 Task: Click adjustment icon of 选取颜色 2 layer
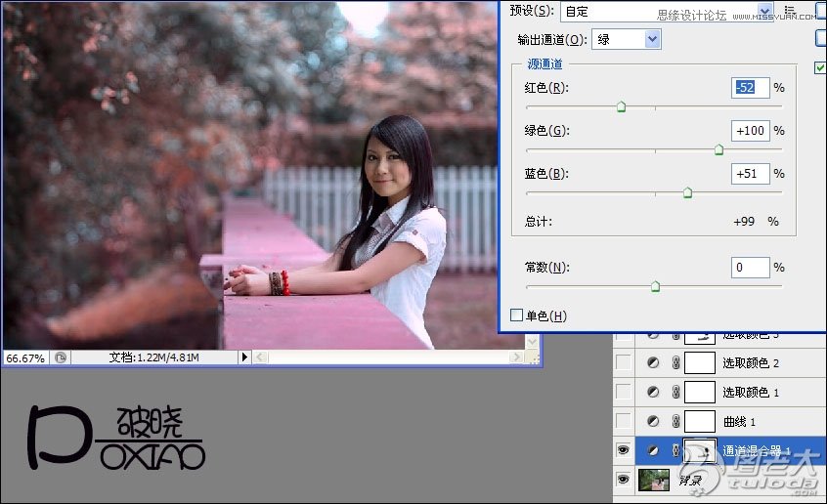653,362
